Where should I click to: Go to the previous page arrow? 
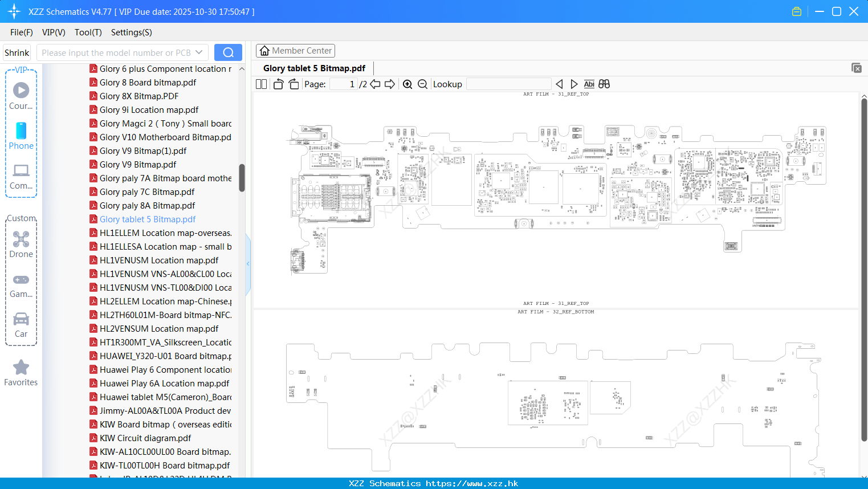375,84
